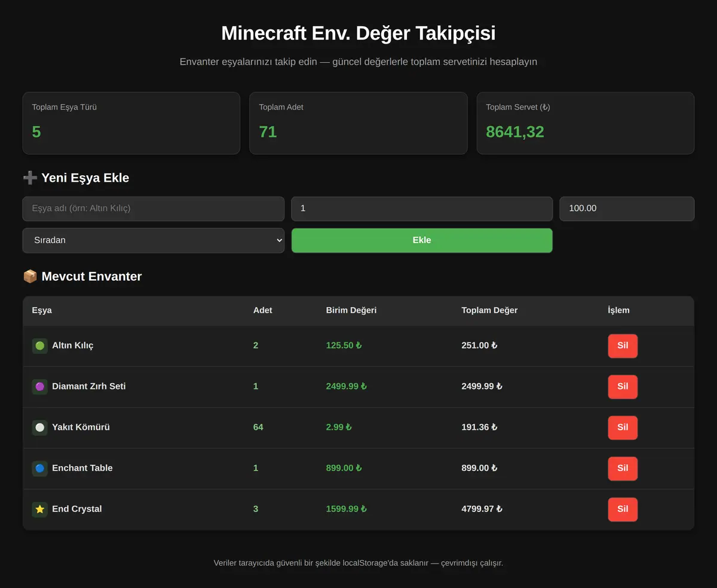Image resolution: width=717 pixels, height=588 pixels.
Task: Open the Sıradan rarity dropdown
Action: (x=154, y=240)
